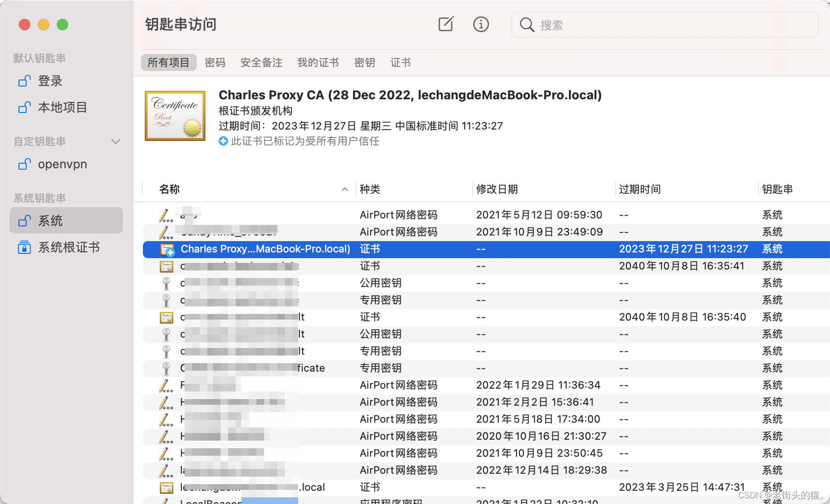Click the lock icon beside 登录
Viewport: 830px width, 504px height.
coord(25,81)
